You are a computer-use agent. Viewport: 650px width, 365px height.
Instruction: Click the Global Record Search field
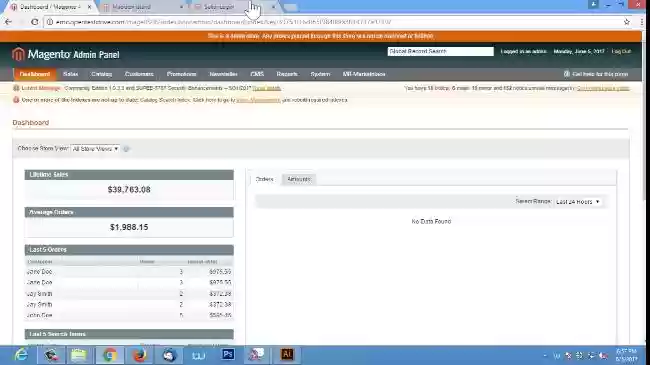coord(440,51)
